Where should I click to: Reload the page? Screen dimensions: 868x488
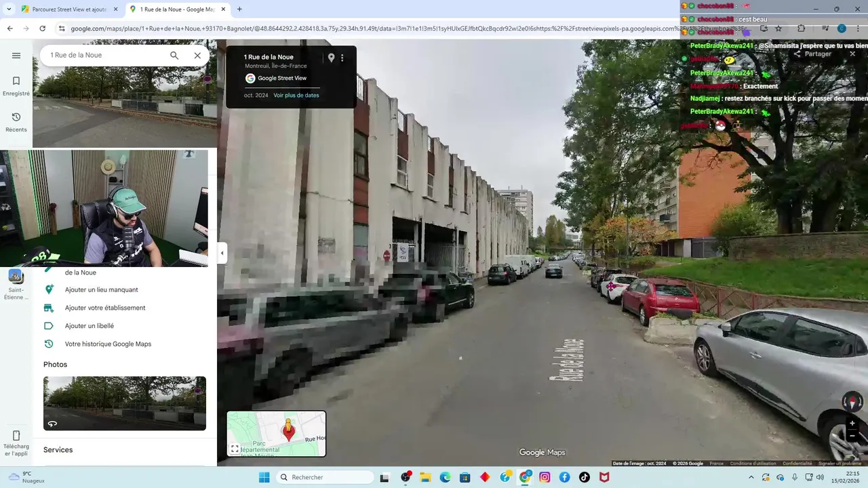click(42, 28)
